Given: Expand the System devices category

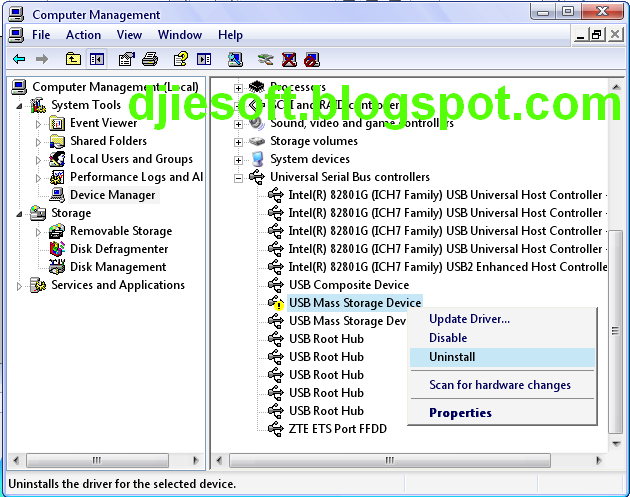Looking at the screenshot, I should pos(238,160).
